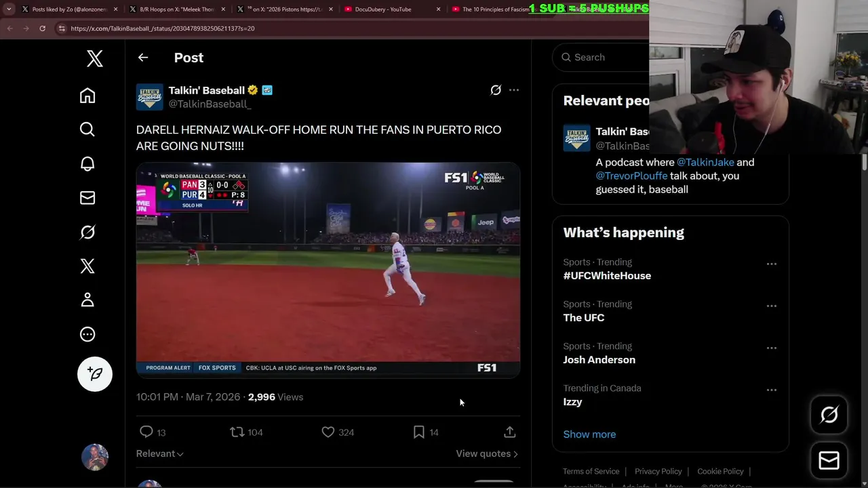This screenshot has width=868, height=488.
Task: Open @TrevorPlouffe mention link
Action: [x=631, y=176]
